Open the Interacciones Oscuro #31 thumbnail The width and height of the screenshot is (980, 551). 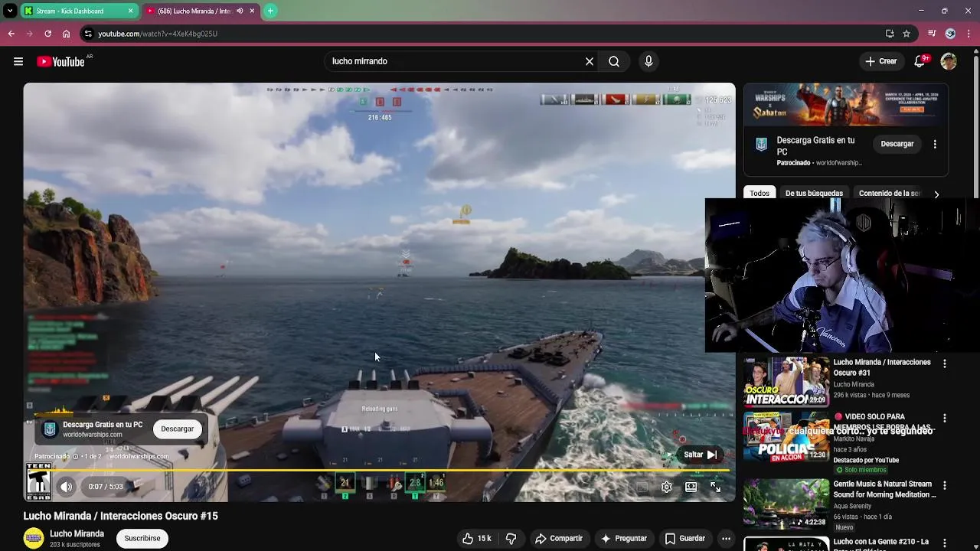[x=786, y=381]
